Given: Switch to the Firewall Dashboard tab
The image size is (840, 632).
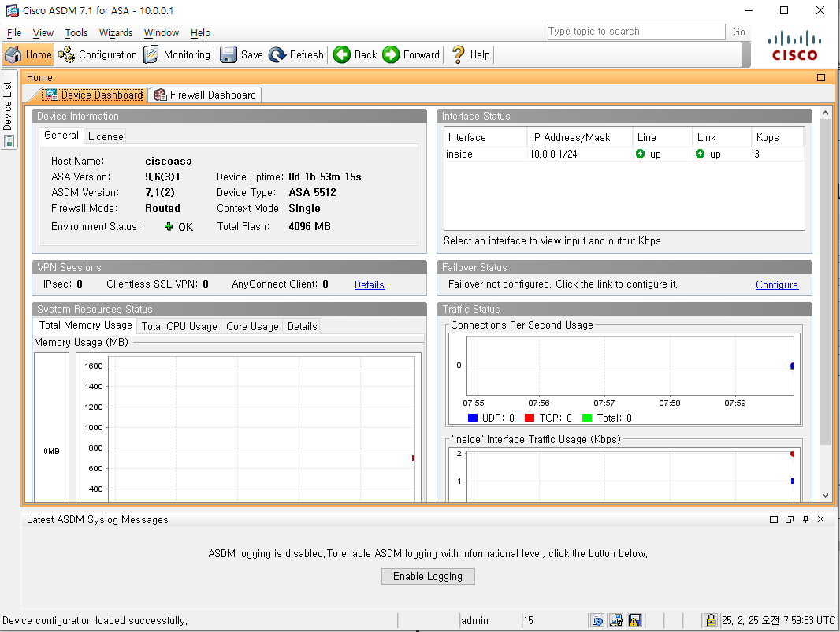Looking at the screenshot, I should [x=205, y=95].
